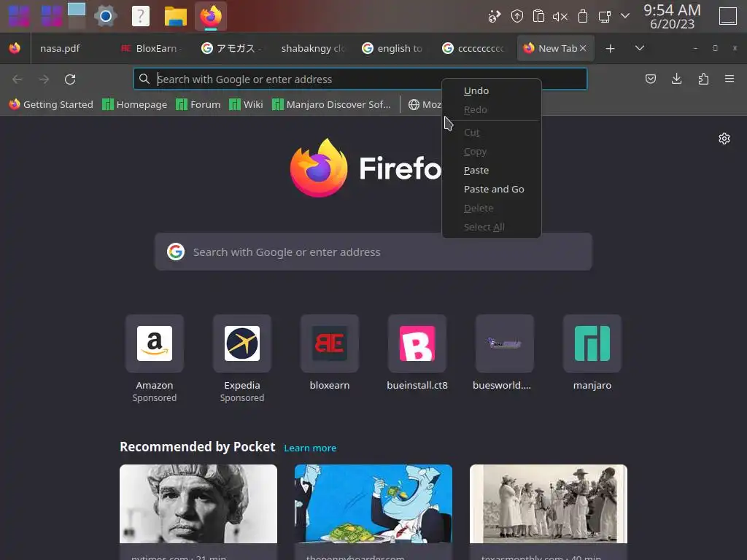Open the question mark help app in taskbar
The height and width of the screenshot is (560, 747).
point(141,16)
